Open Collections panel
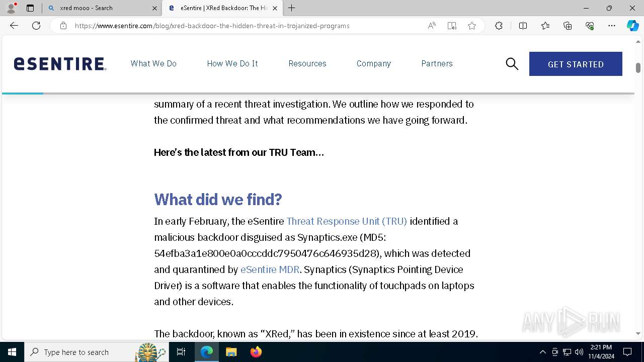This screenshot has height=362, width=644. [x=568, y=26]
